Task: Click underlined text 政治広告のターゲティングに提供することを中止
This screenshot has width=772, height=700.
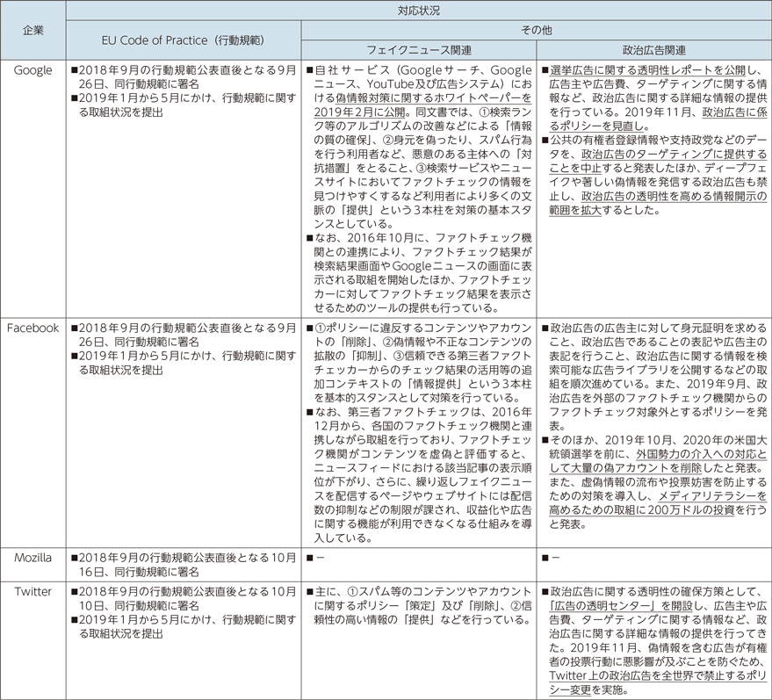Action: click(659, 161)
